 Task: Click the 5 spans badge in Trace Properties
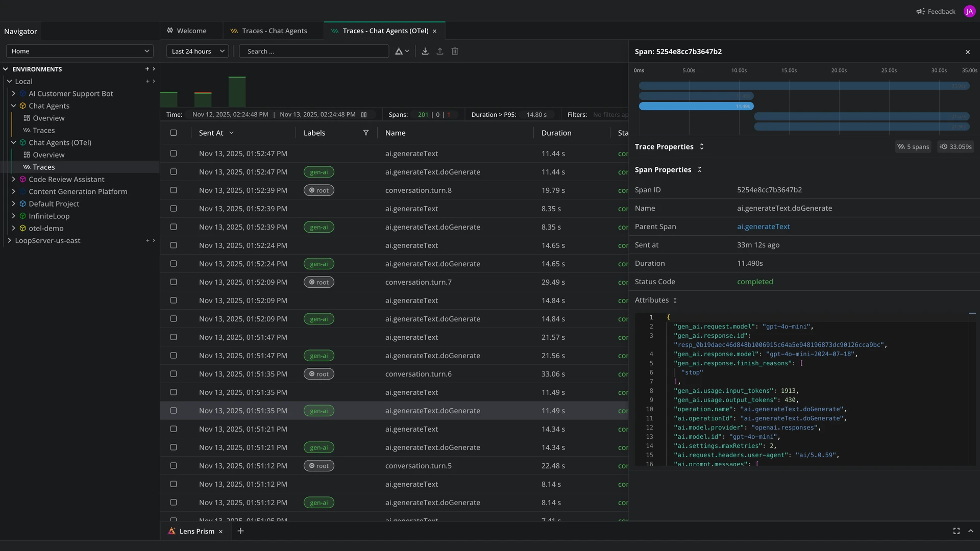click(913, 146)
